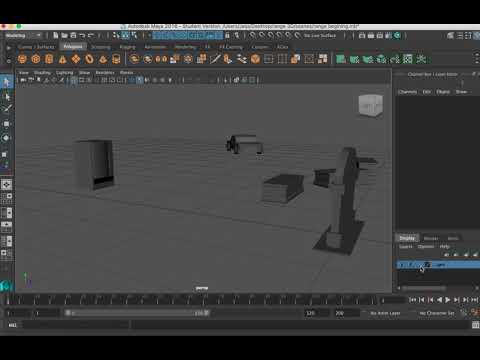Open the viewport View menu

tap(23, 72)
